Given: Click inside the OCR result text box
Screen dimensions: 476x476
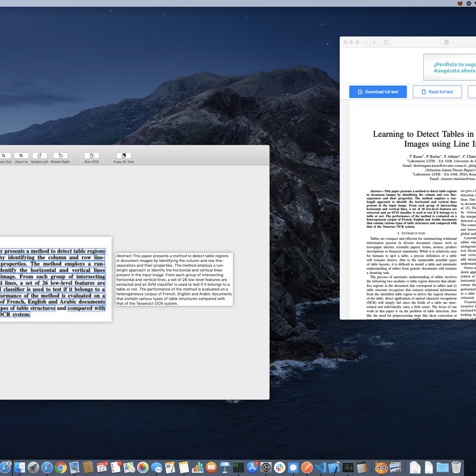Looking at the screenshot, I should (174, 279).
